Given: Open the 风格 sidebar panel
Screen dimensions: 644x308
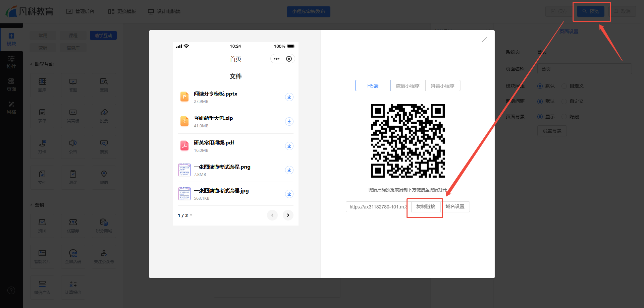Looking at the screenshot, I should point(11,108).
